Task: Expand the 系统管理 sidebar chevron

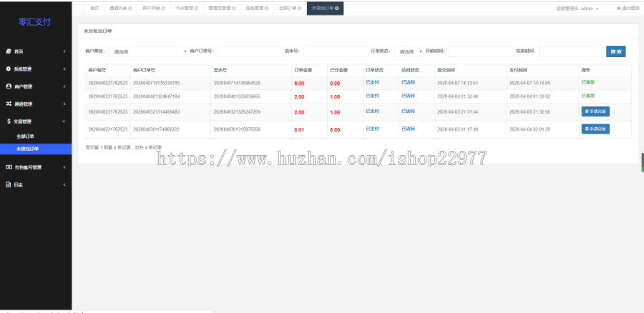Action: click(64, 69)
